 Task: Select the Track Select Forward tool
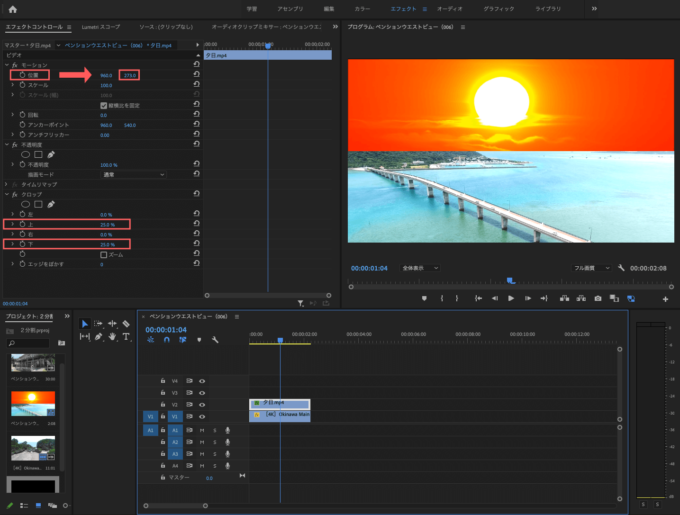pyautogui.click(x=98, y=324)
